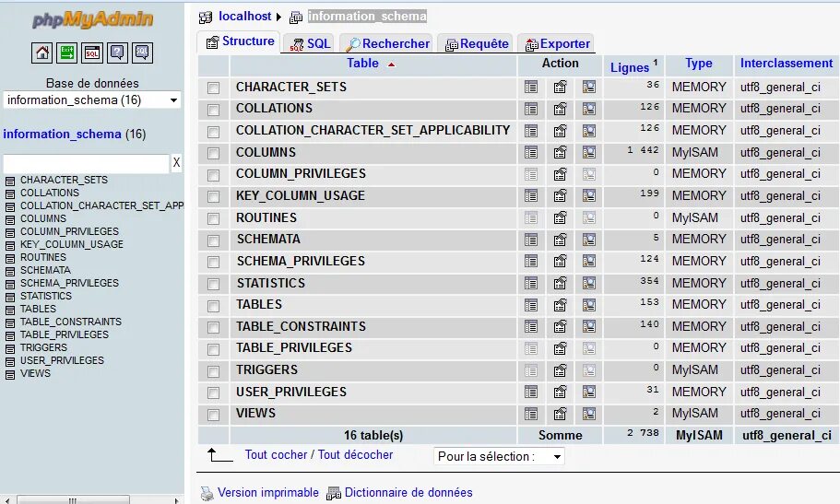The image size is (840, 504).
Task: Open the Exporter tab
Action: click(557, 43)
